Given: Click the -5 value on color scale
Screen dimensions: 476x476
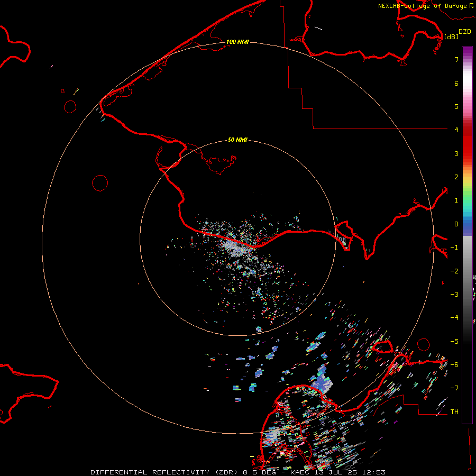Looking at the screenshot, I should (454, 342).
